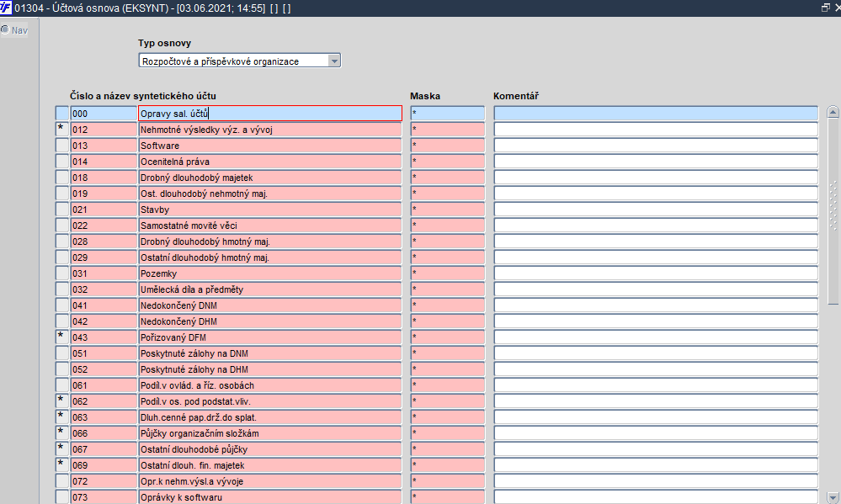Open the Typ osnovy dropdown
Viewport: 841px width, 504px height.
(333, 61)
